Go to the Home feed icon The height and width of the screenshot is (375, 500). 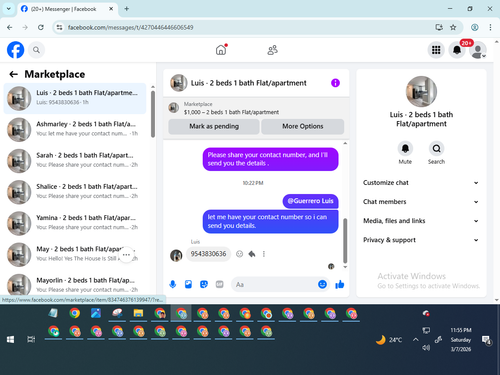(221, 50)
